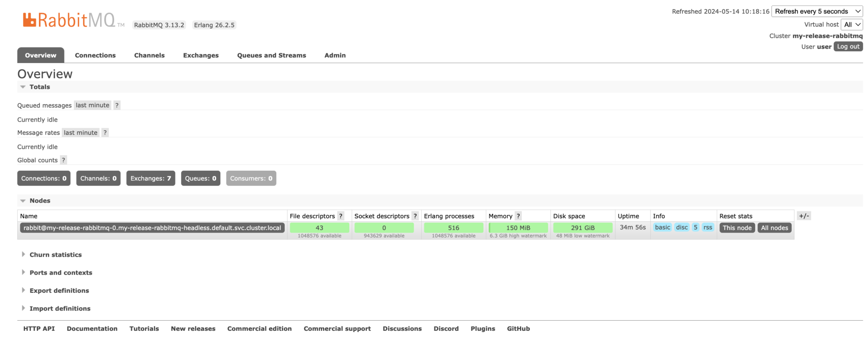Image resolution: width=868 pixels, height=358 pixels.
Task: Click the Socket descriptors 0 bar
Action: [384, 228]
